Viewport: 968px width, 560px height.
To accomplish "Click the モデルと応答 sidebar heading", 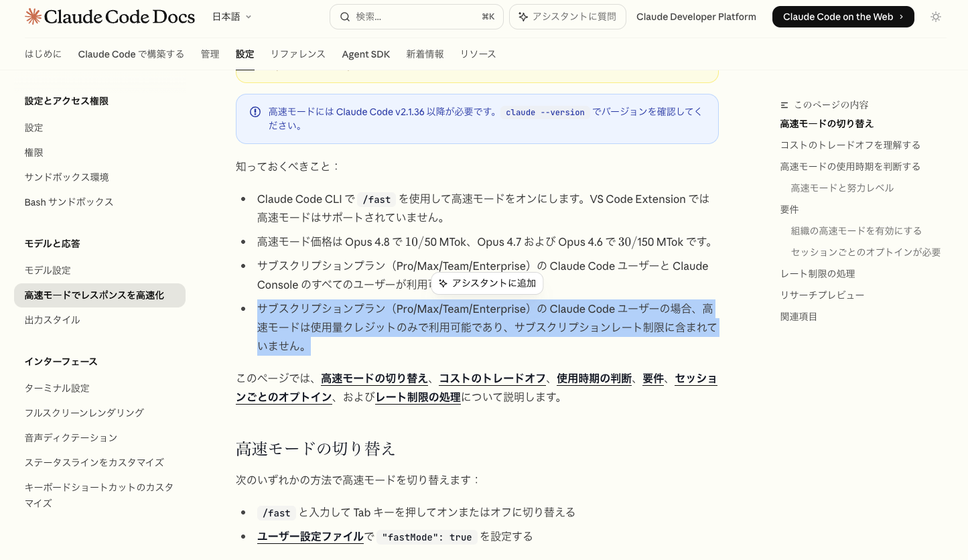I will pyautogui.click(x=52, y=244).
